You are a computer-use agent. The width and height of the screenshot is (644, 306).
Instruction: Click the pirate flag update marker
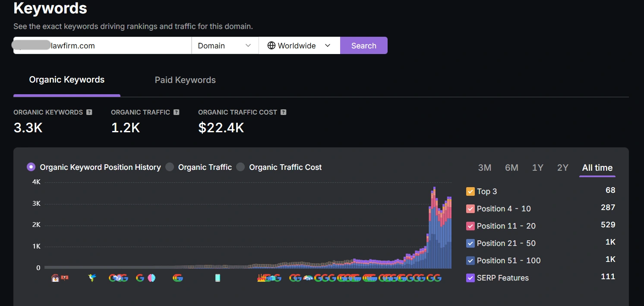[64, 277]
